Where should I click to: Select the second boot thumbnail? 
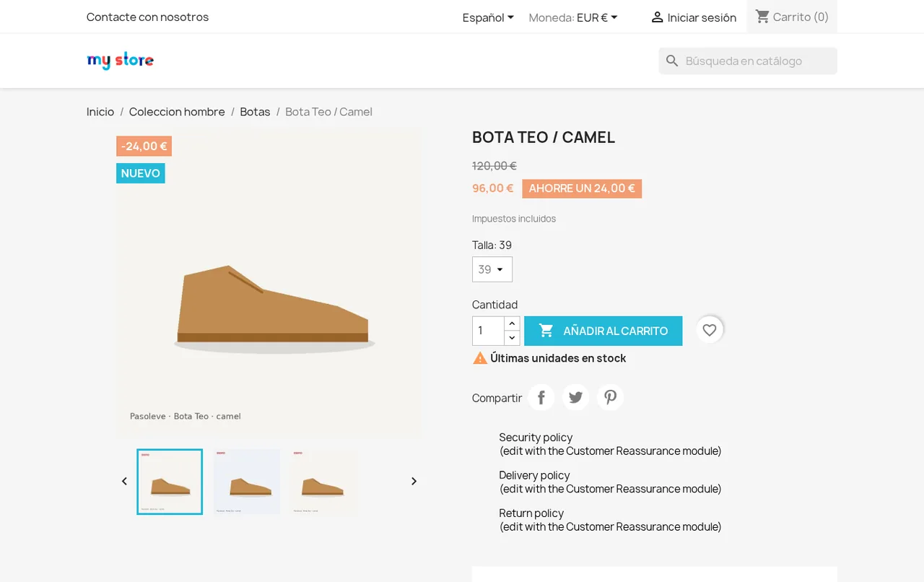(247, 482)
